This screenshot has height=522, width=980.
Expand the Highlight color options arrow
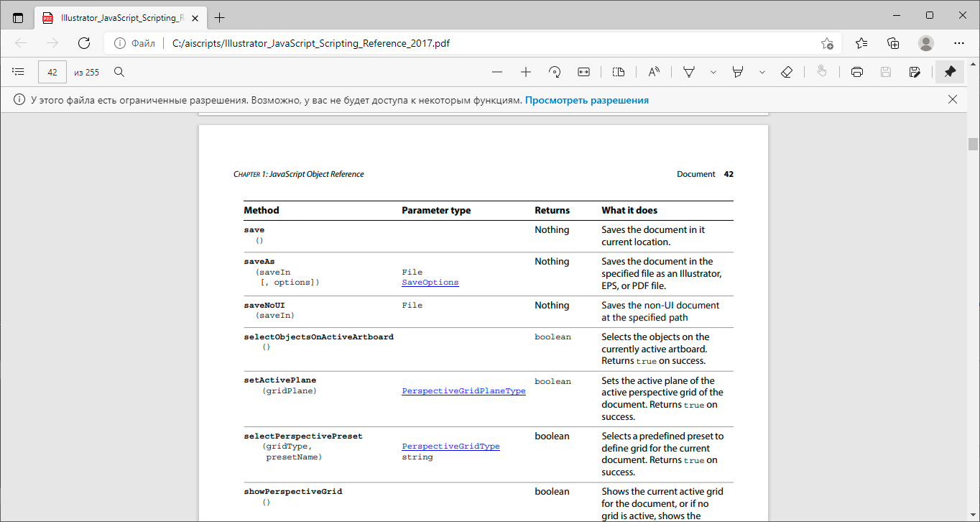tap(762, 72)
